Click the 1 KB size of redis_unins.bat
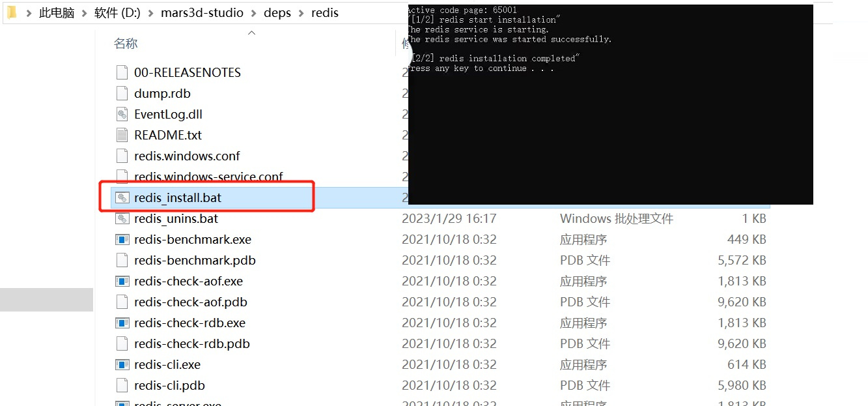This screenshot has height=406, width=868. [755, 218]
